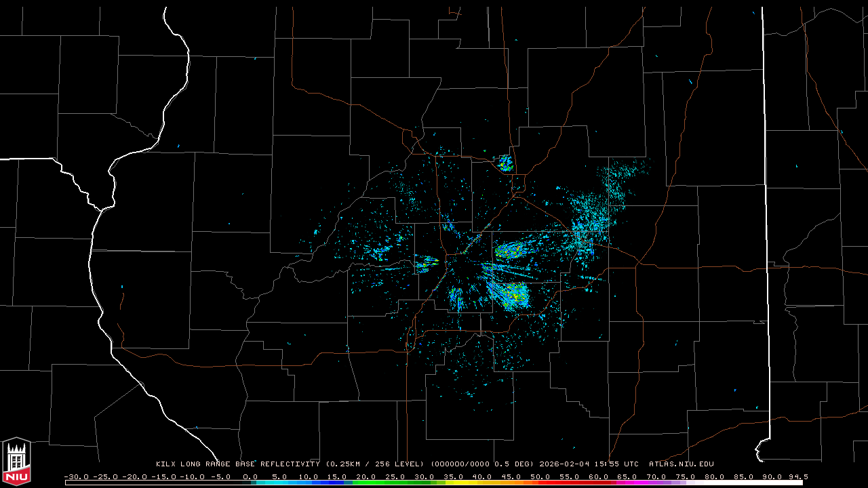Click the (0.25KM / 256 LEVEL) resolution text
This screenshot has width=868, height=488.
coord(375,464)
